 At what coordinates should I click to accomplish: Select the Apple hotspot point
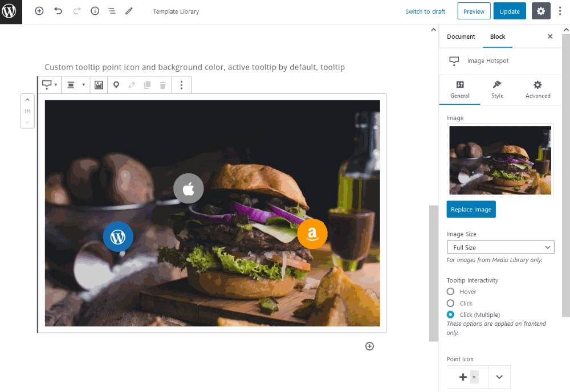188,189
